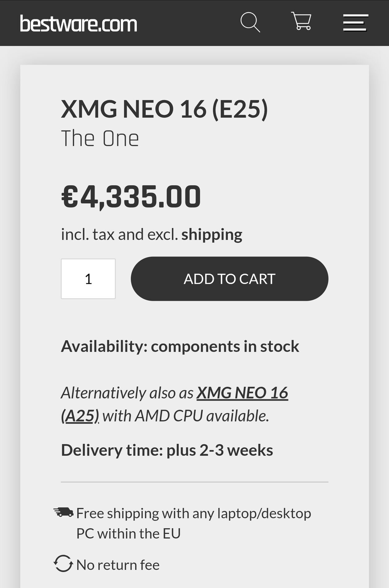The width and height of the screenshot is (389, 588).
Task: Go to the bestware.com home logo
Action: click(79, 24)
